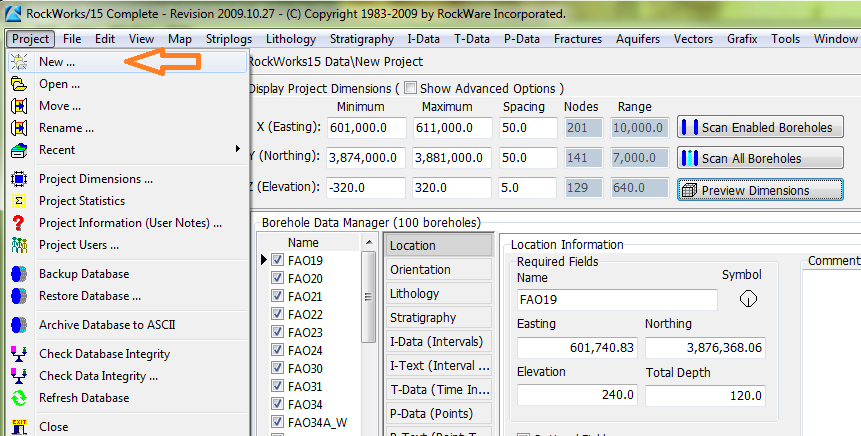
Task: Open the Aquifers menu
Action: click(x=638, y=39)
